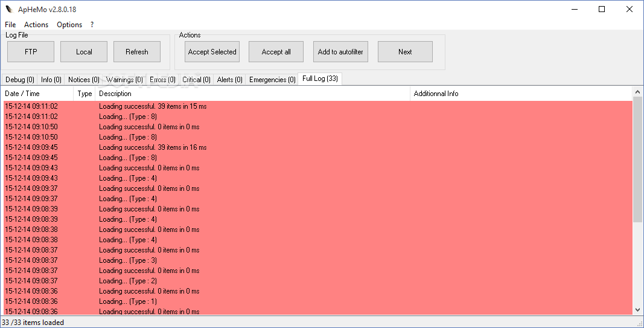Click the vertical scrollbar thumb
644x328 pixels.
click(637, 159)
